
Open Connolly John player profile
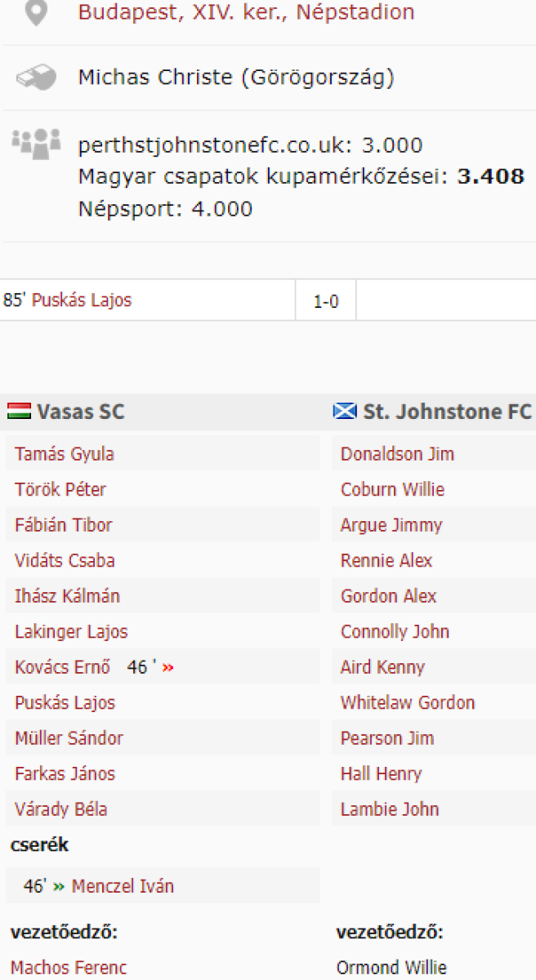pyautogui.click(x=395, y=632)
